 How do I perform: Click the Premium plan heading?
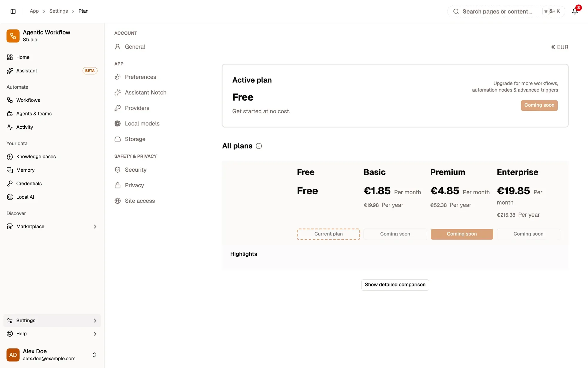pyautogui.click(x=448, y=172)
